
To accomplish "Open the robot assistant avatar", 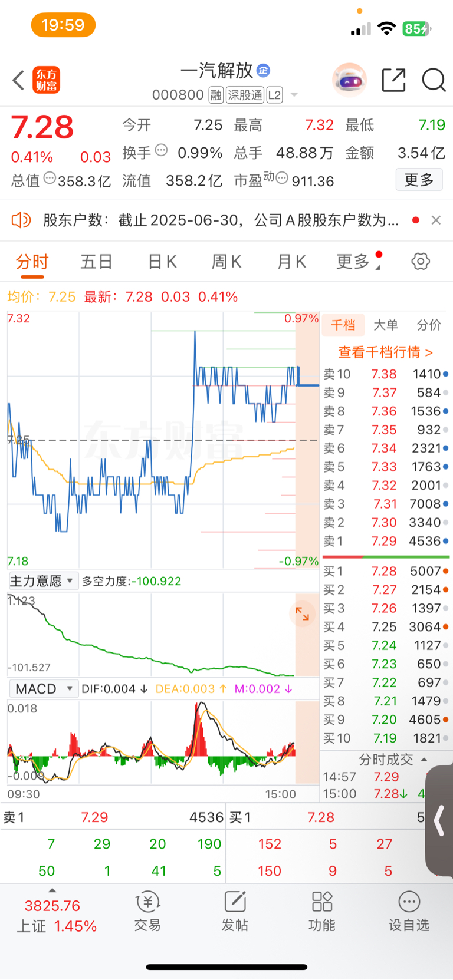I will coord(349,80).
